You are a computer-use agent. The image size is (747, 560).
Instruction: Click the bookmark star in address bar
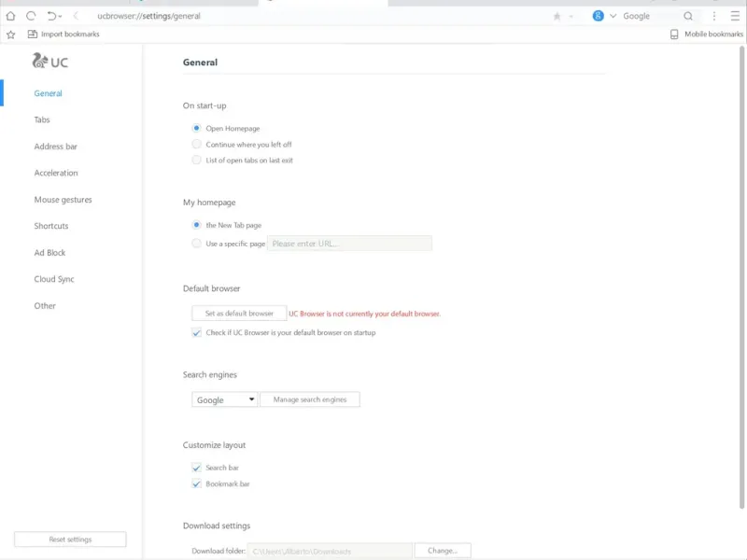pyautogui.click(x=557, y=17)
